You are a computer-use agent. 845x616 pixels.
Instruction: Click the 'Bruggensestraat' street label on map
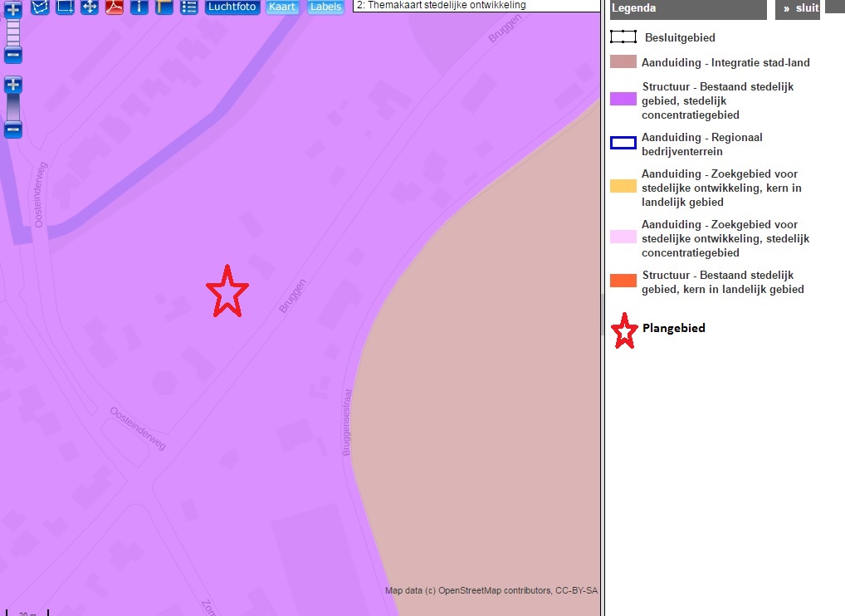(347, 423)
